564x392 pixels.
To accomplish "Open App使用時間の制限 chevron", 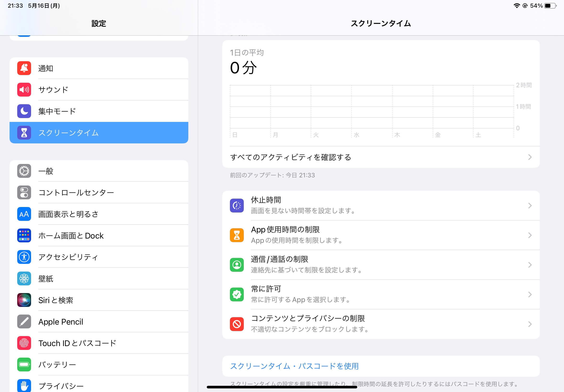I will tap(530, 235).
